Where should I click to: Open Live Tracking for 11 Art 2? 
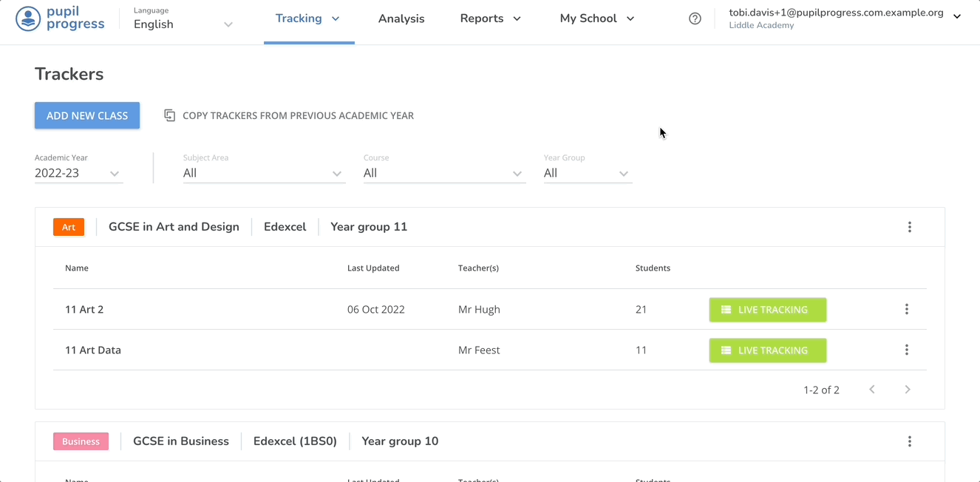pos(767,310)
